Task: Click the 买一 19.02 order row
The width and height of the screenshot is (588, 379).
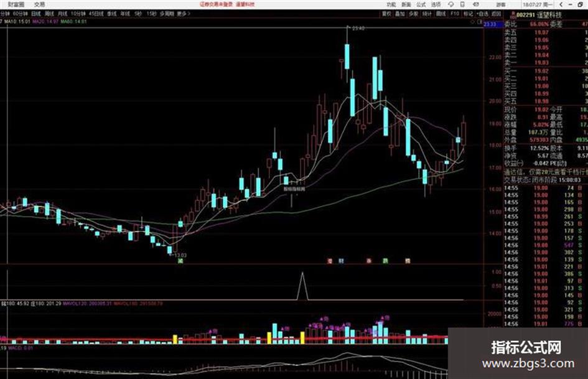Action: click(546, 71)
